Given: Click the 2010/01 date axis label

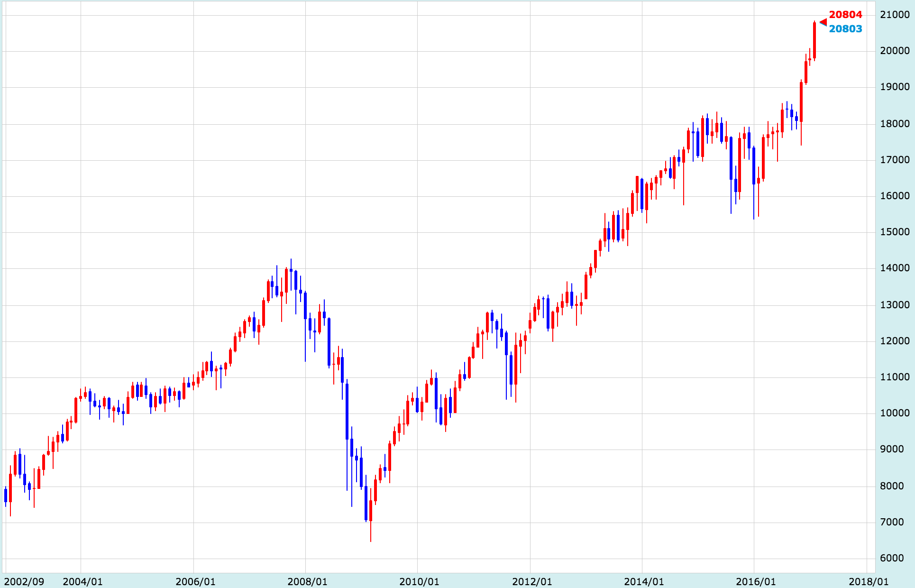Looking at the screenshot, I should tap(419, 581).
